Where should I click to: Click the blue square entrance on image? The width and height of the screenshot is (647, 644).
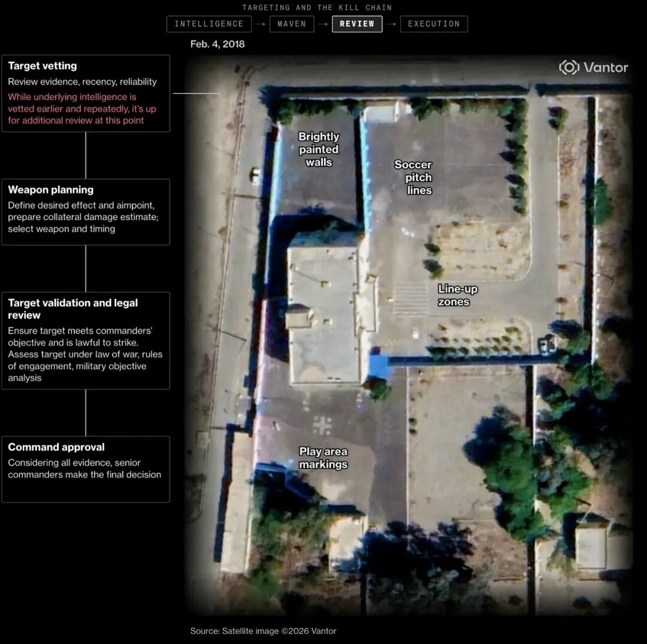coord(379,367)
